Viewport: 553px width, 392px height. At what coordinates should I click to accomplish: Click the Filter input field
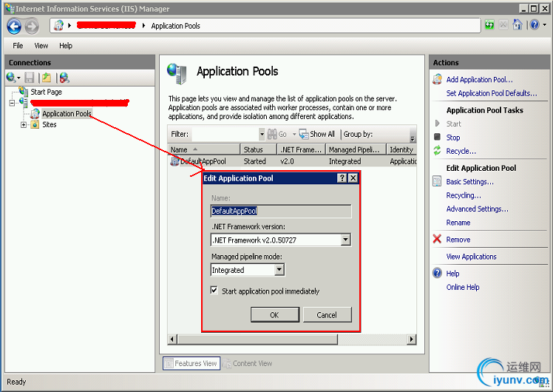[x=225, y=134]
